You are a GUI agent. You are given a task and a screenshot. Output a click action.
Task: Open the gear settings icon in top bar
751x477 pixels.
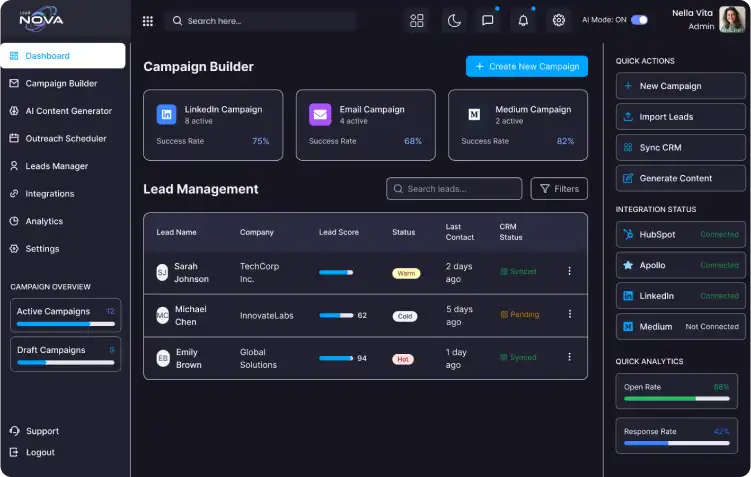pos(558,21)
